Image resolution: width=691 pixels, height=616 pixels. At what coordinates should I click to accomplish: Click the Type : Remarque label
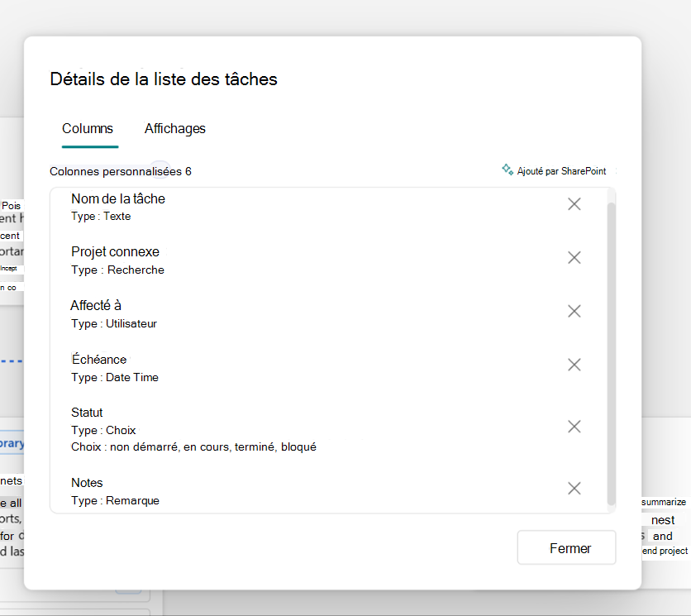pyautogui.click(x=115, y=501)
